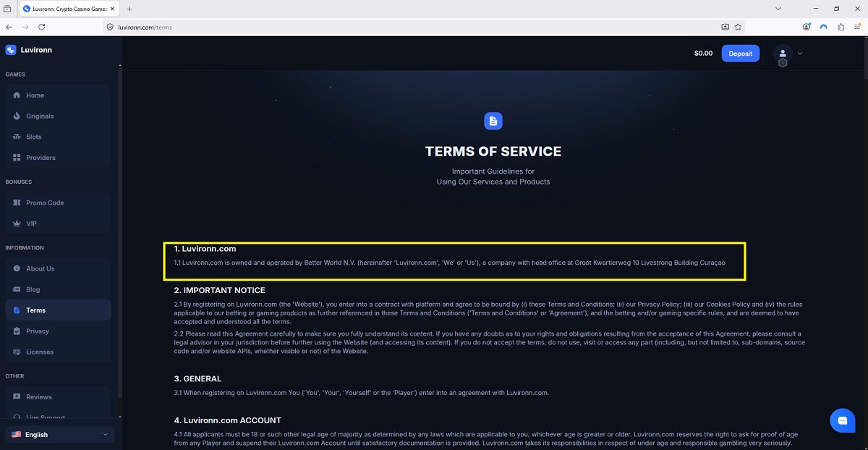
Task: Open the English language dropdown
Action: point(59,434)
